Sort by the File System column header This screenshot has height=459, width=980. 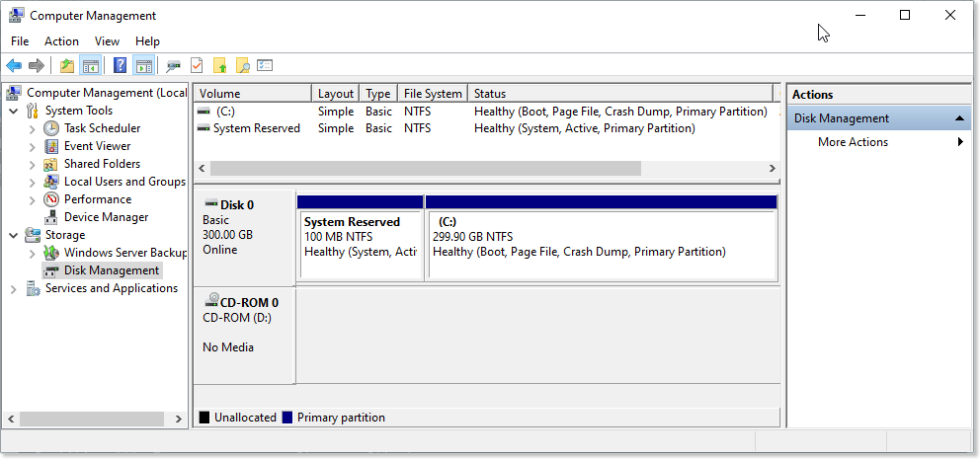click(x=433, y=94)
